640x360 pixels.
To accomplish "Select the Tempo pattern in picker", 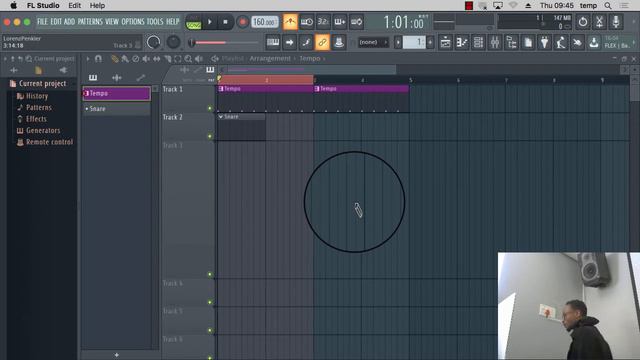I will (x=116, y=93).
